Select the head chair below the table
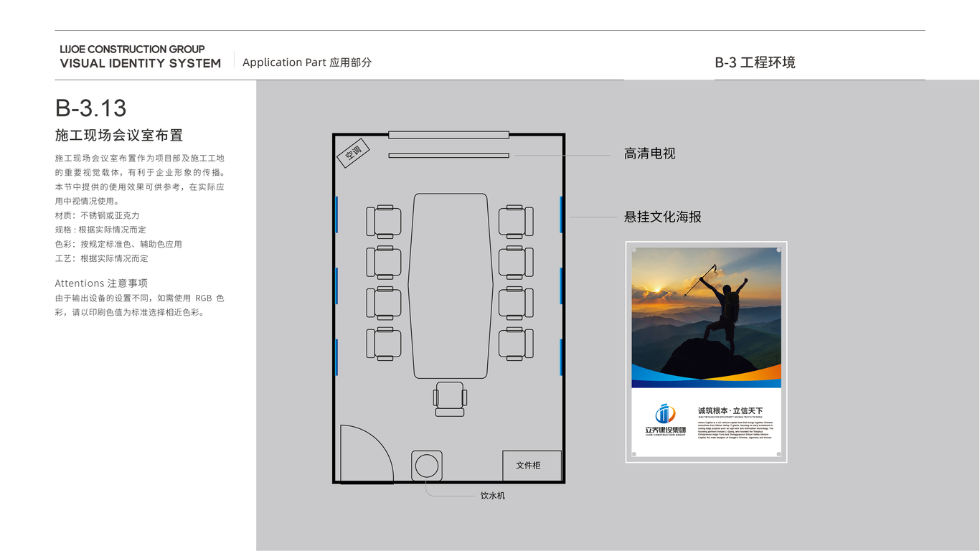The image size is (980, 551). [450, 399]
